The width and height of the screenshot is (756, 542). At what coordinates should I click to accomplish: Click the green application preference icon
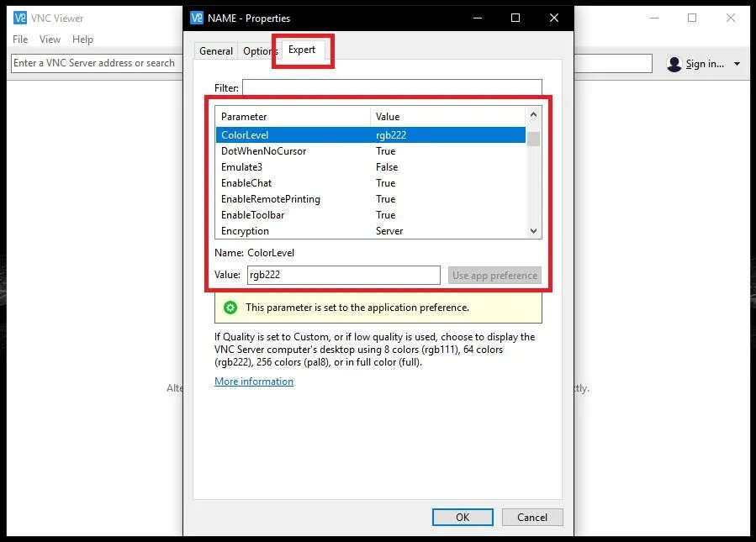click(230, 308)
